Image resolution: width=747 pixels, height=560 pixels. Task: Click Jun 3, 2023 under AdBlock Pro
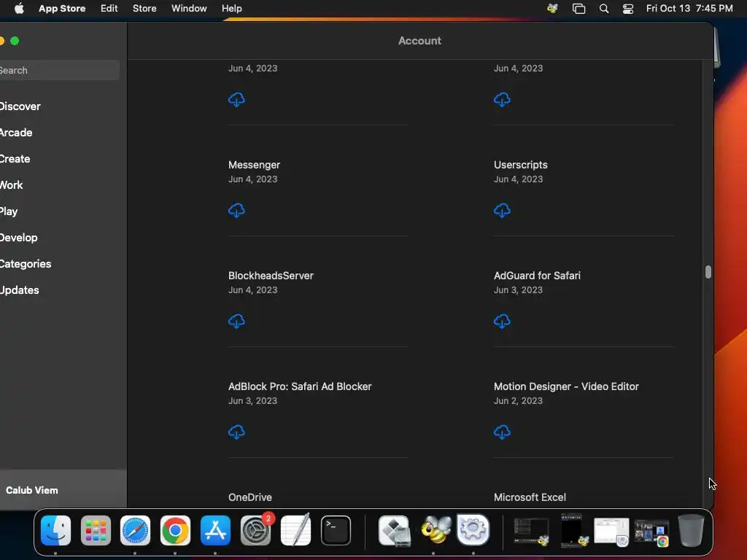[x=252, y=400]
